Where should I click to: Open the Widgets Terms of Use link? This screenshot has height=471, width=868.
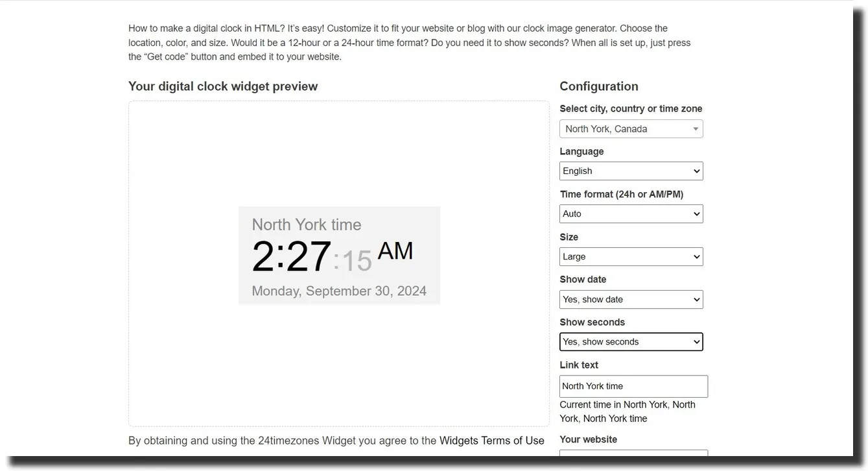[491, 440]
